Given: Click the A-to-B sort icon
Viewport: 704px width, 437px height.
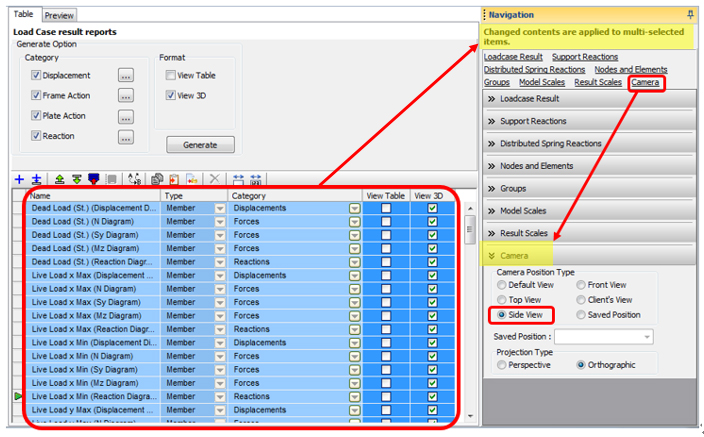Looking at the screenshot, I should tap(134, 180).
